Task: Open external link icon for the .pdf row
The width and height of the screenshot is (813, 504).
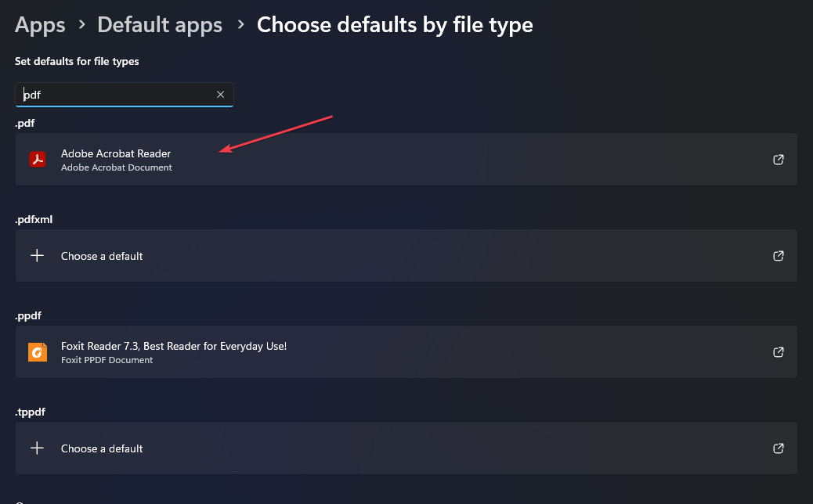Action: [779, 160]
